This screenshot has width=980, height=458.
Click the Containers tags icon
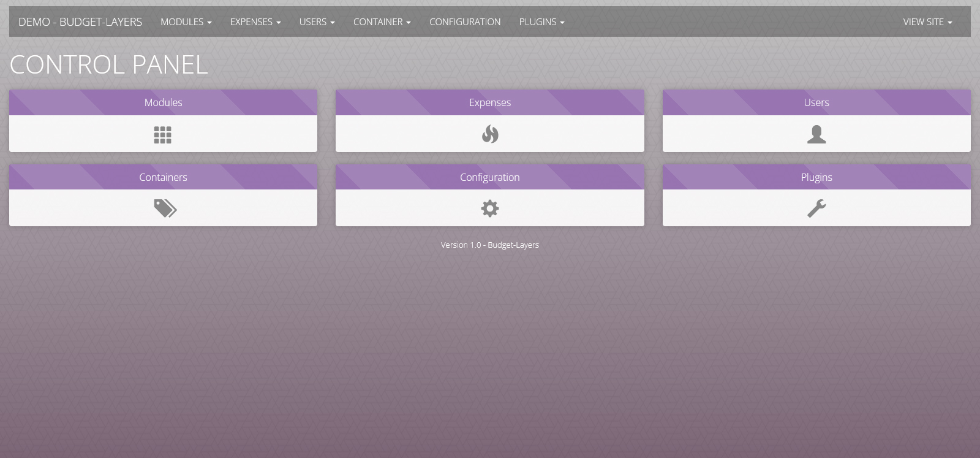[165, 208]
